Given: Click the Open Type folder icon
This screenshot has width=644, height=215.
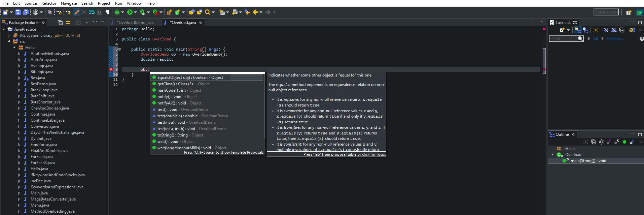Looking at the screenshot, I should pyautogui.click(x=191, y=12).
